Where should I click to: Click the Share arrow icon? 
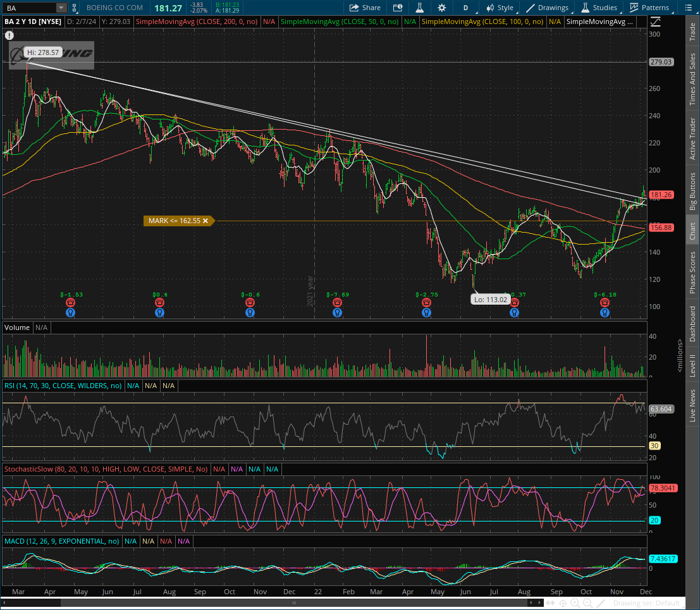(x=354, y=8)
